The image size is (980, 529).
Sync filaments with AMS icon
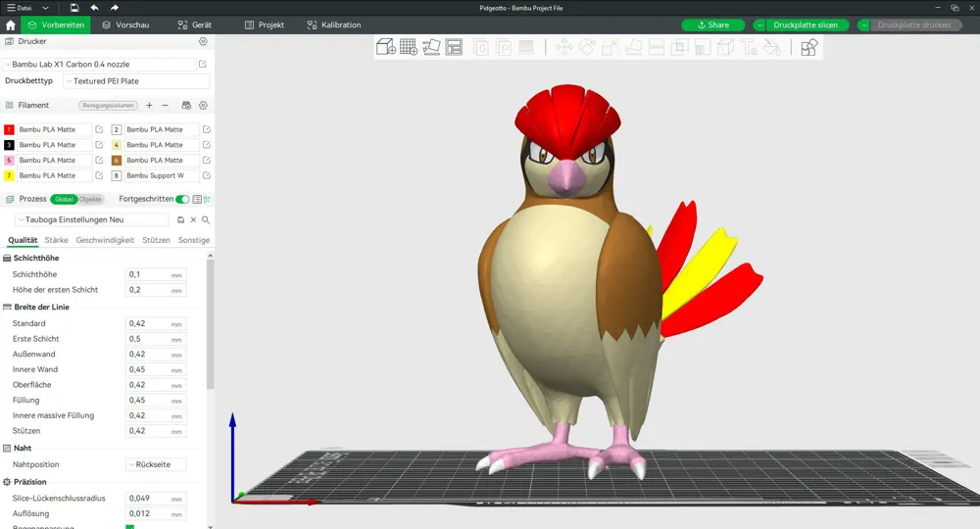186,106
